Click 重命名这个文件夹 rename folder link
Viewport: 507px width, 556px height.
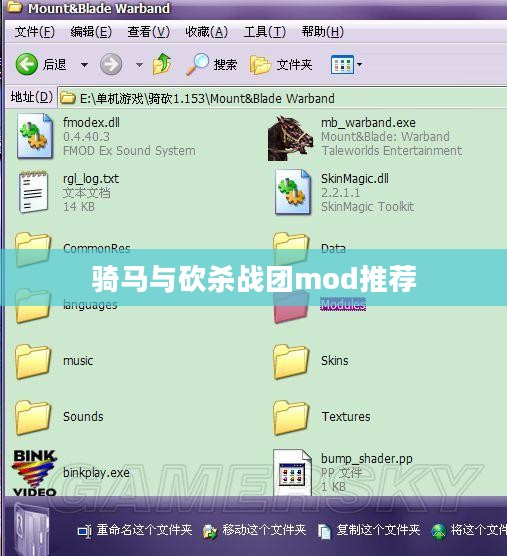coord(144,530)
